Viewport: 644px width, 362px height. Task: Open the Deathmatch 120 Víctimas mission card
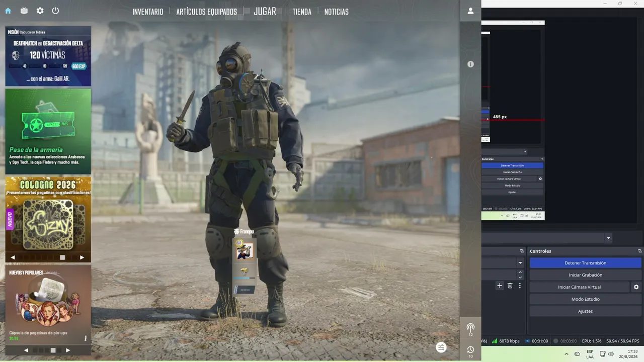(x=48, y=56)
